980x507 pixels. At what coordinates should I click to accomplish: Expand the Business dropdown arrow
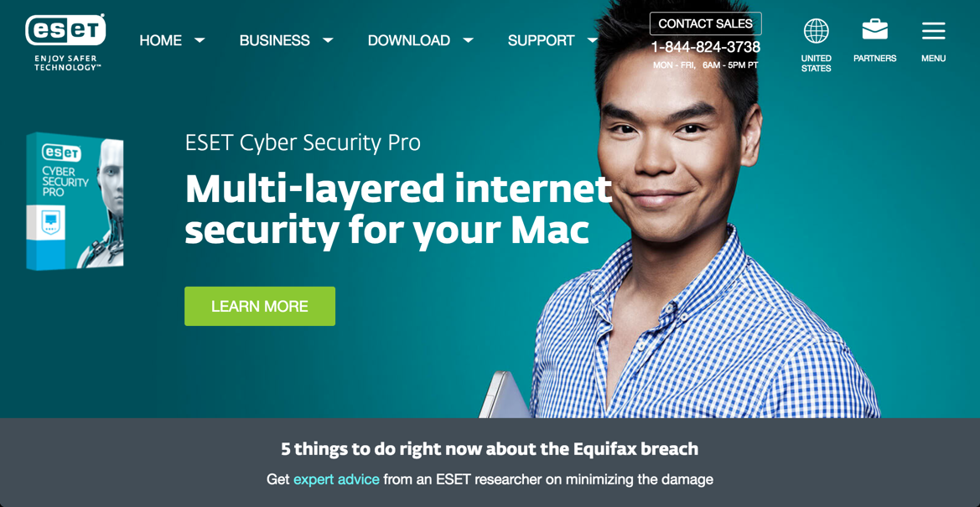tap(328, 40)
